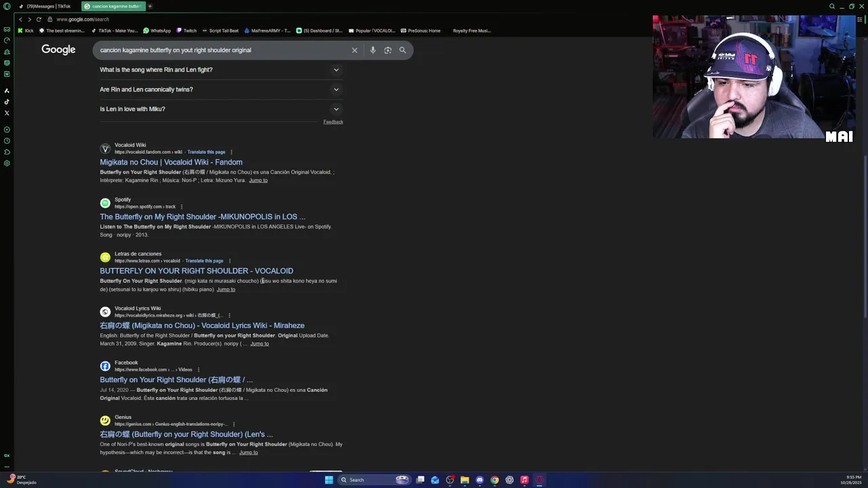Screen dimensions: 868x488
Task: Click the www.google.com/search address bar
Action: (x=83, y=19)
